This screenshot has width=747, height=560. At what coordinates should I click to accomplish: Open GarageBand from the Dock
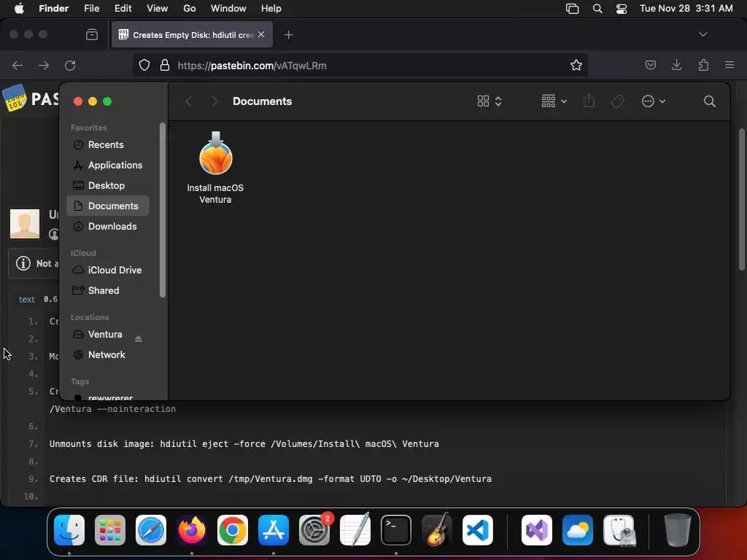click(x=437, y=529)
